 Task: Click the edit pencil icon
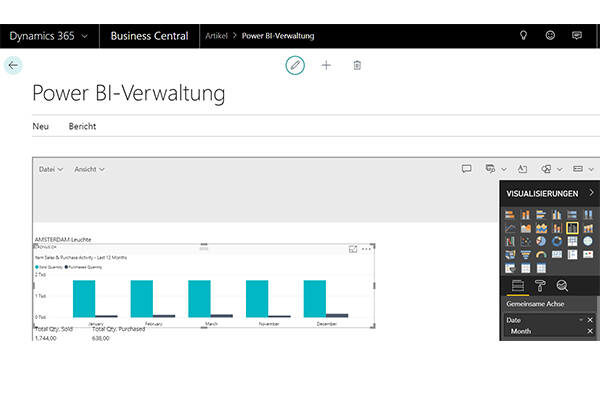(x=294, y=65)
